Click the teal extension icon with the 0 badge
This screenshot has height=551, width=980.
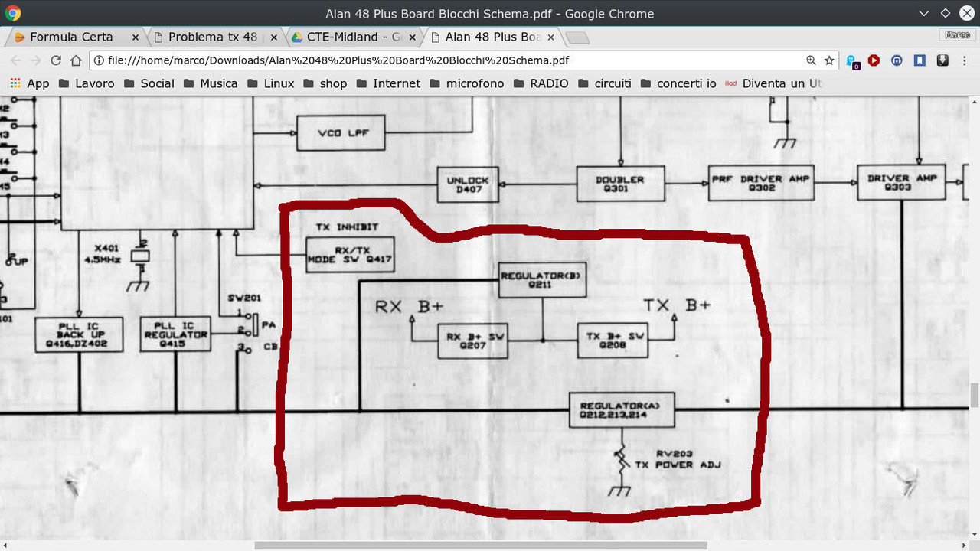point(852,61)
